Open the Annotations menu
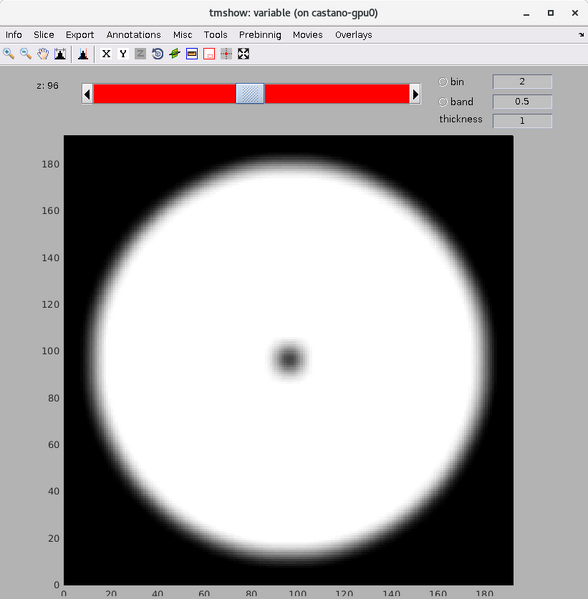Viewport: 588px width, 599px height. coord(134,35)
